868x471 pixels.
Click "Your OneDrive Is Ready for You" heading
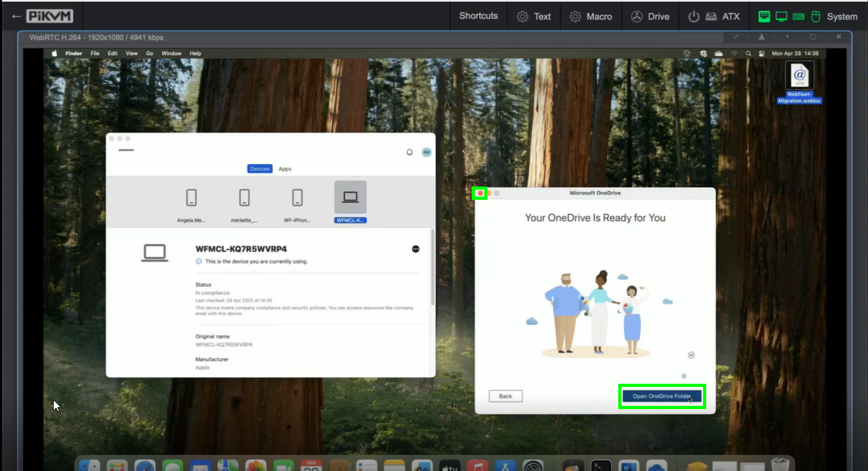[x=595, y=218]
